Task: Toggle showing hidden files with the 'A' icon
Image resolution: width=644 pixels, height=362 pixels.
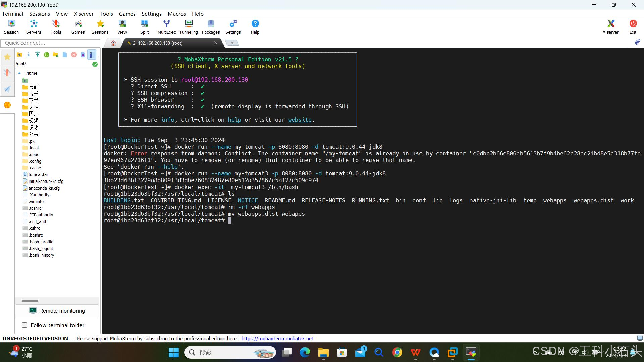Action: (83, 55)
